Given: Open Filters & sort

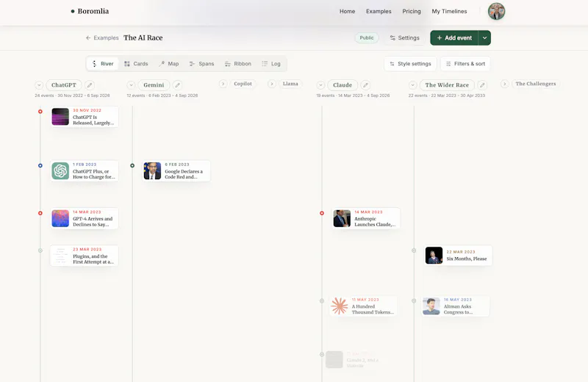Looking at the screenshot, I should pyautogui.click(x=465, y=64).
